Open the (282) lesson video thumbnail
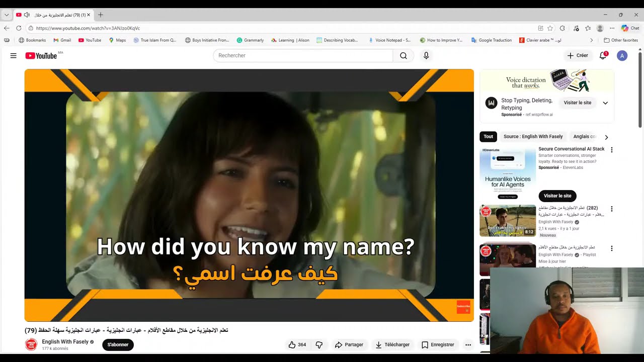Image resolution: width=644 pixels, height=362 pixels. [508, 221]
